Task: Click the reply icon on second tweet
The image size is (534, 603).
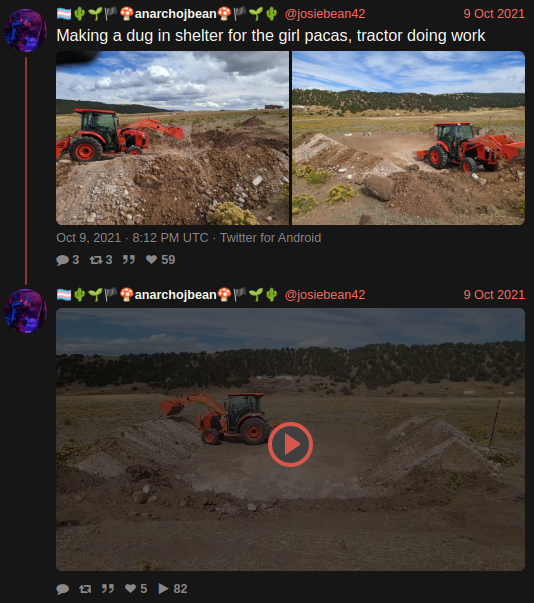Action: (62, 589)
